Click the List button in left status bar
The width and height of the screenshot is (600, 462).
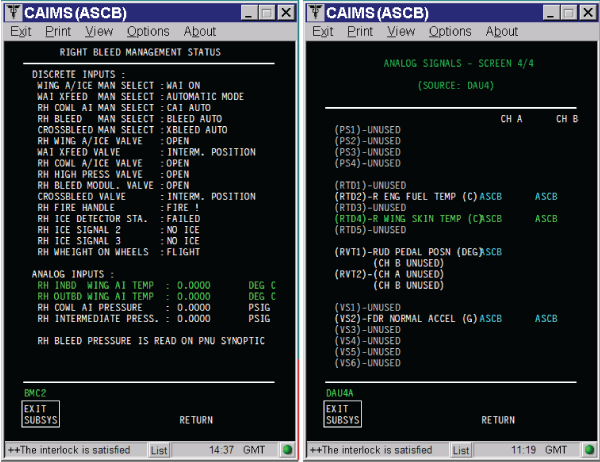click(158, 450)
